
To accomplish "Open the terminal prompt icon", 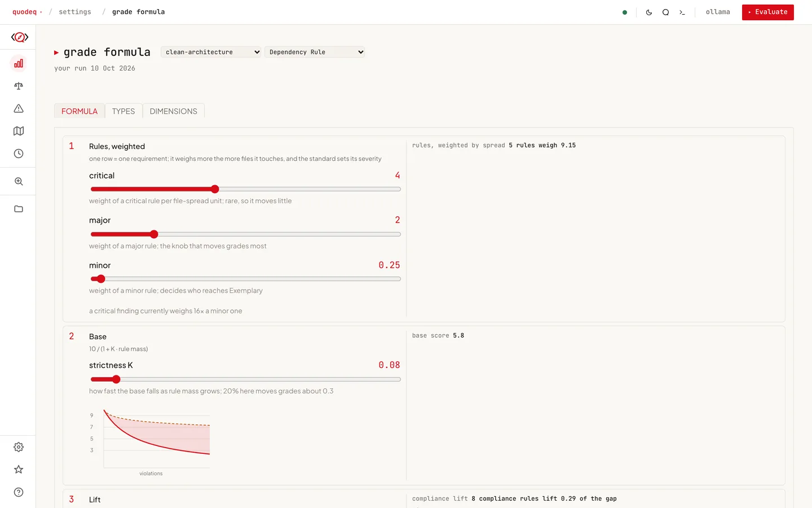I will 682,12.
